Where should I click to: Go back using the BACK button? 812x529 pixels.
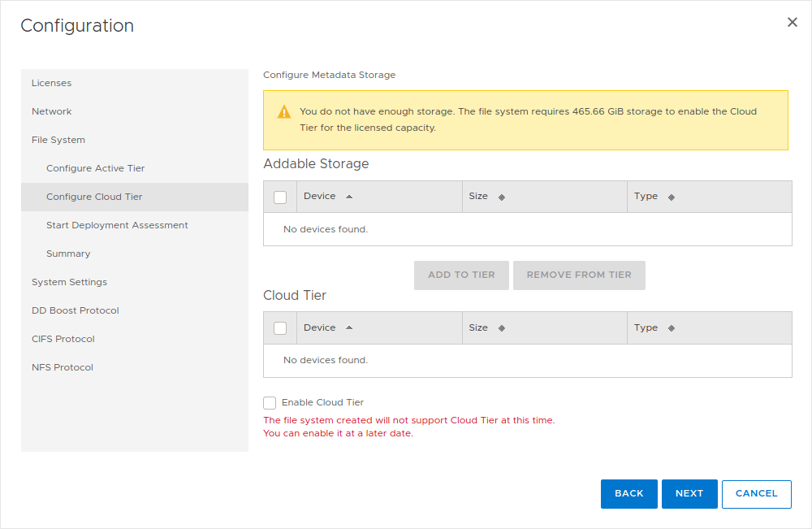(628, 494)
